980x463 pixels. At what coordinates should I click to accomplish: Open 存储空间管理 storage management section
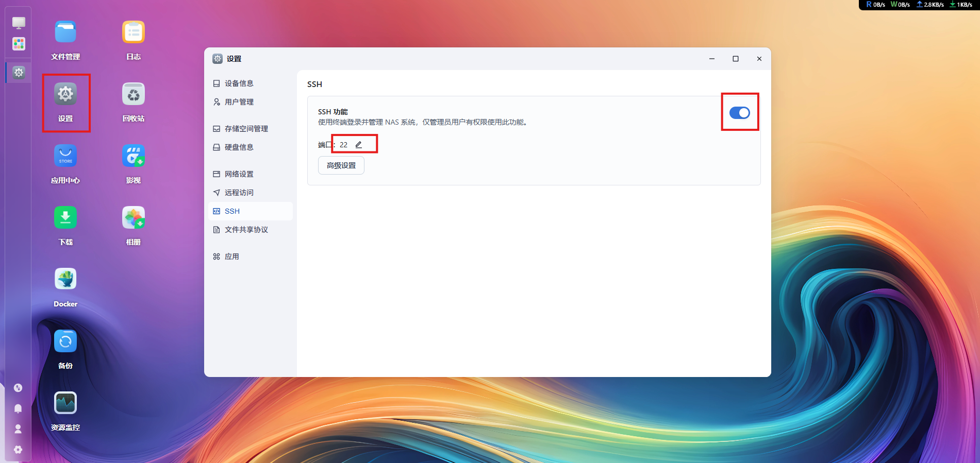click(x=246, y=129)
